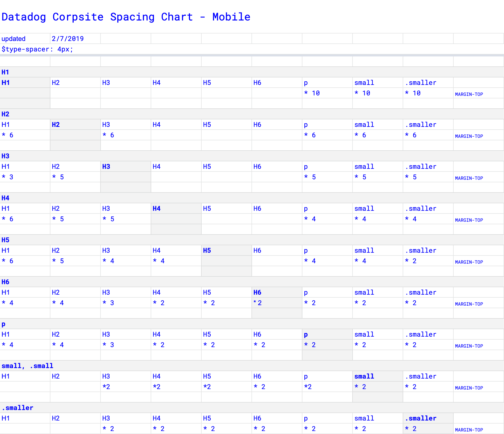
Task: Click the '* 2' value under bold p
Action: pos(310,345)
